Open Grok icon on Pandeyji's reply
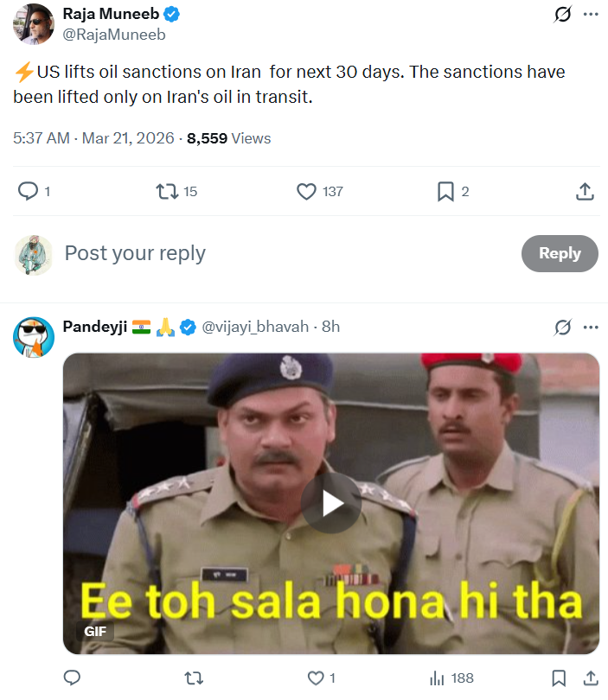Screen dimensions: 608x700 [563, 327]
